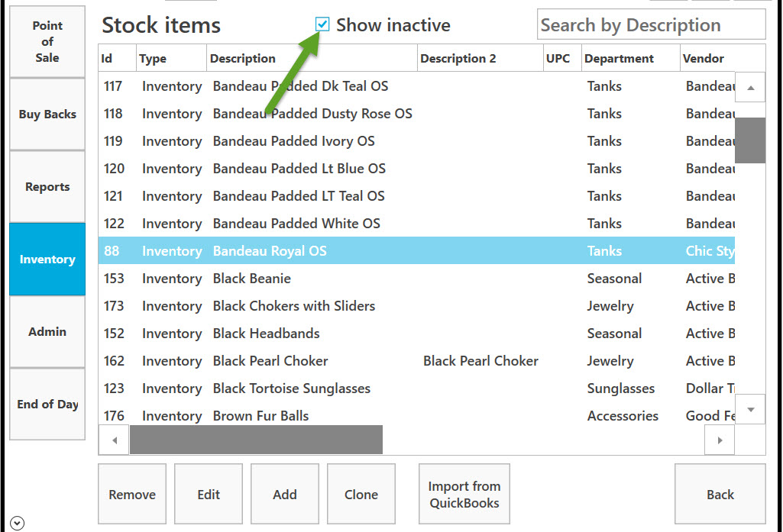Uncheck the Show inactive checkbox
Viewport: 783px width, 532px height.
[322, 24]
